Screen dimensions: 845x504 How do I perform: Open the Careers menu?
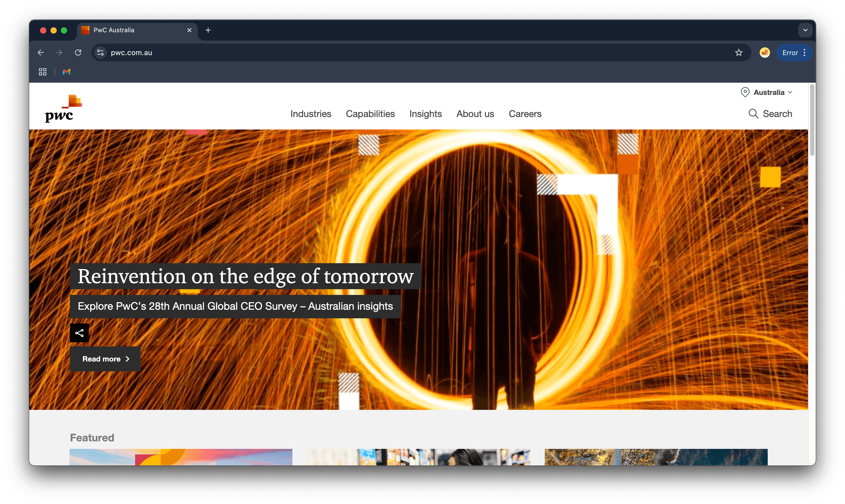point(525,114)
